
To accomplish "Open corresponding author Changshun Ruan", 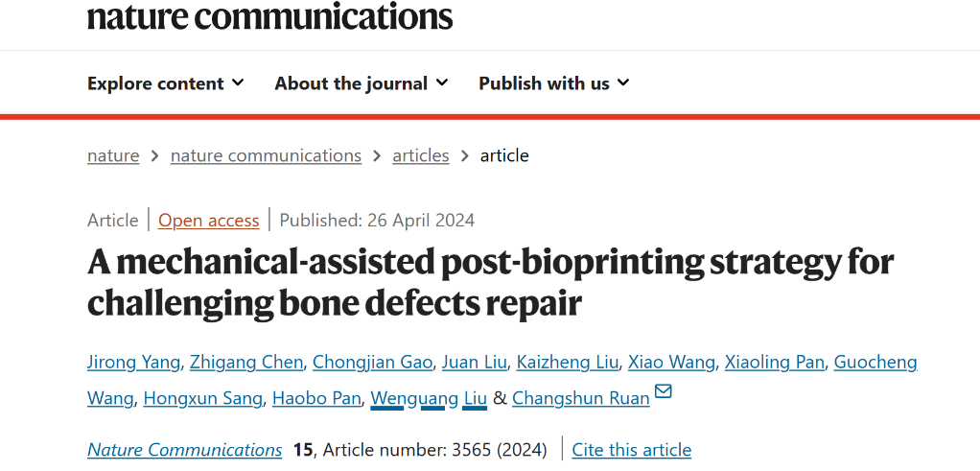I will tap(580, 398).
